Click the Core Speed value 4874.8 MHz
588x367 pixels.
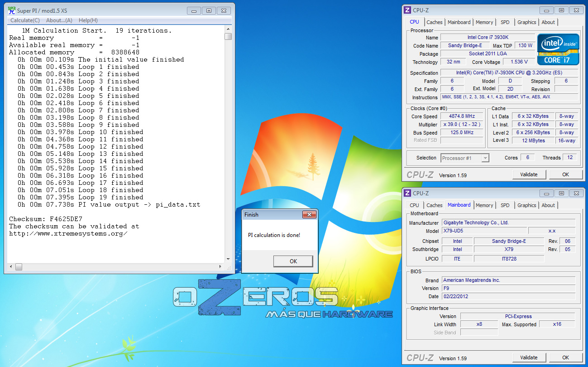[x=462, y=116]
